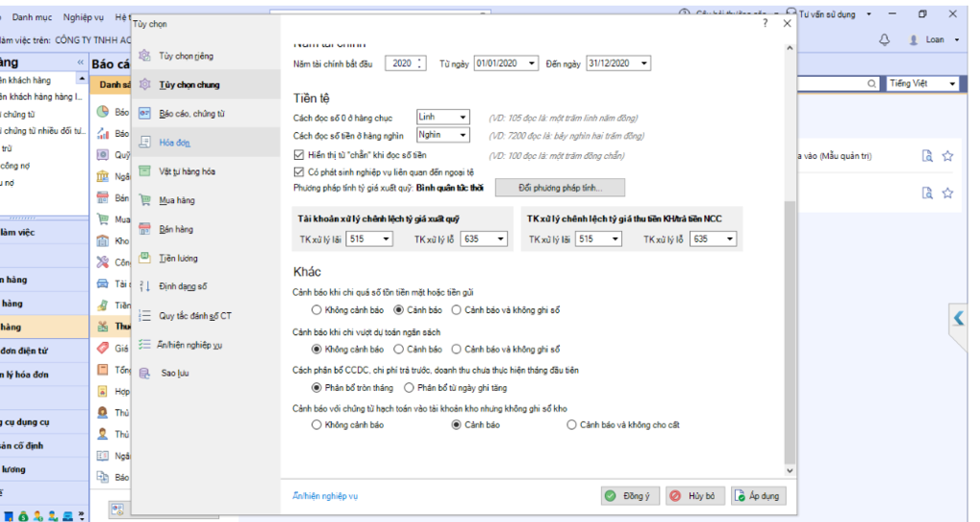
Task: Click Áp dụng button
Action: tap(758, 496)
